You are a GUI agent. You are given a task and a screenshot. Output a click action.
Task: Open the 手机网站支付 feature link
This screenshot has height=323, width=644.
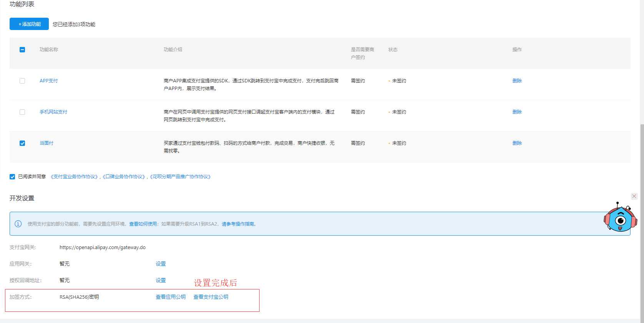pyautogui.click(x=53, y=112)
